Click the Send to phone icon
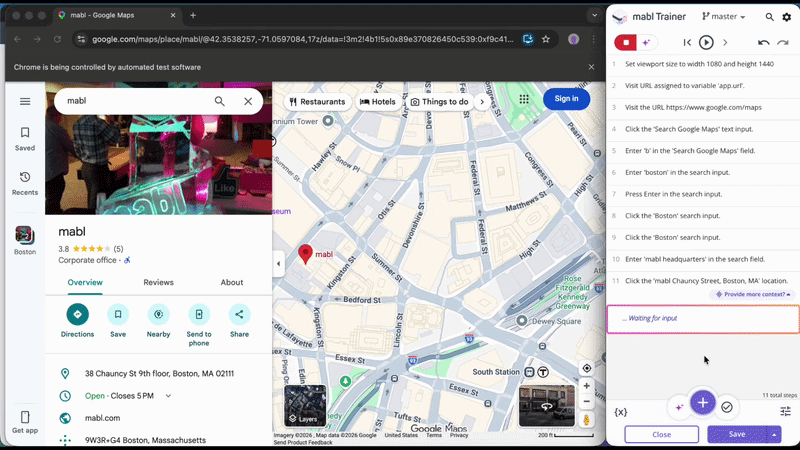800x450 pixels. [199, 315]
